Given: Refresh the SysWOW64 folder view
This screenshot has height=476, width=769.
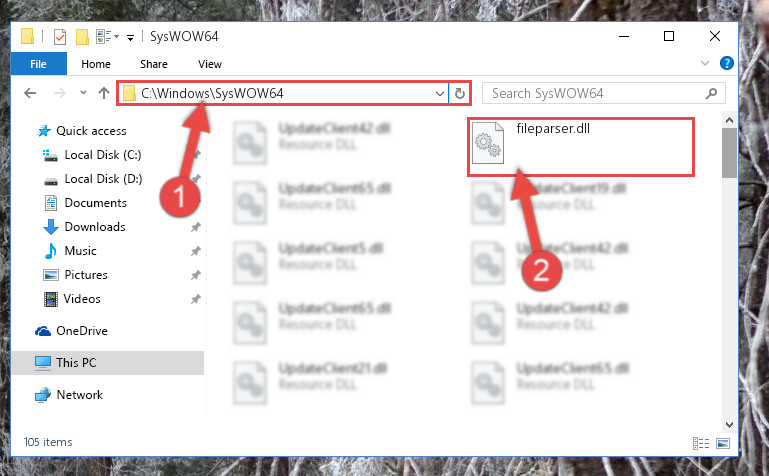Looking at the screenshot, I should point(460,93).
